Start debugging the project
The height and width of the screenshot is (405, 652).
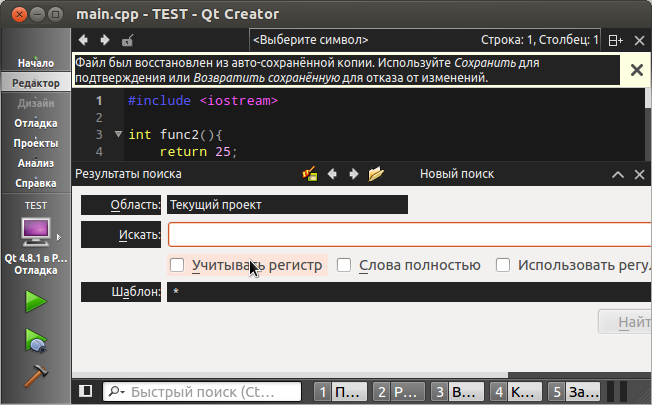pyautogui.click(x=36, y=341)
